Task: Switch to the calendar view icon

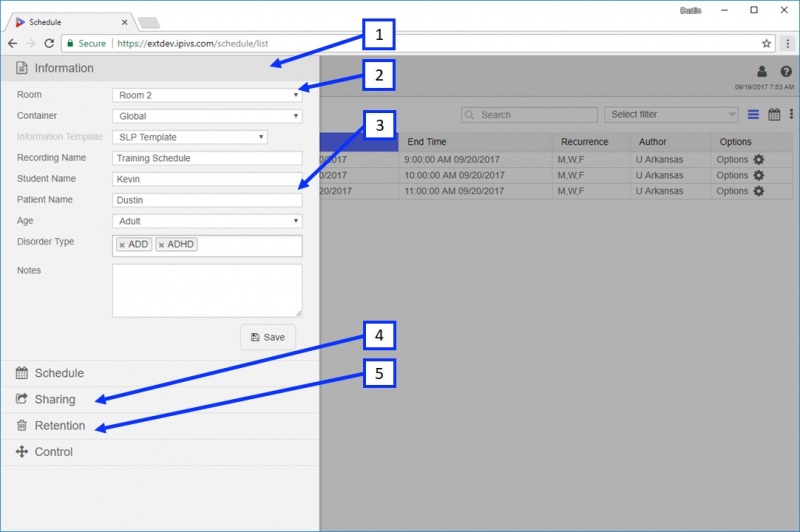Action: pos(774,114)
